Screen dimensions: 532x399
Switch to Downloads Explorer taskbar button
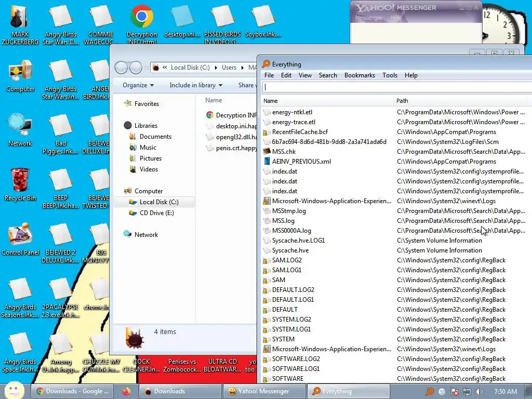click(180, 391)
